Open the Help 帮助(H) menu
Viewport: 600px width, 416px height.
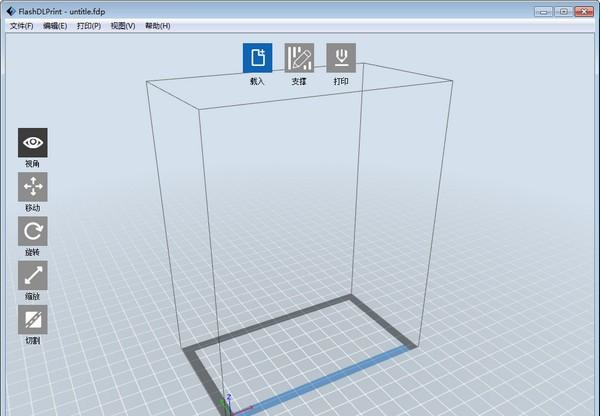coord(158,26)
